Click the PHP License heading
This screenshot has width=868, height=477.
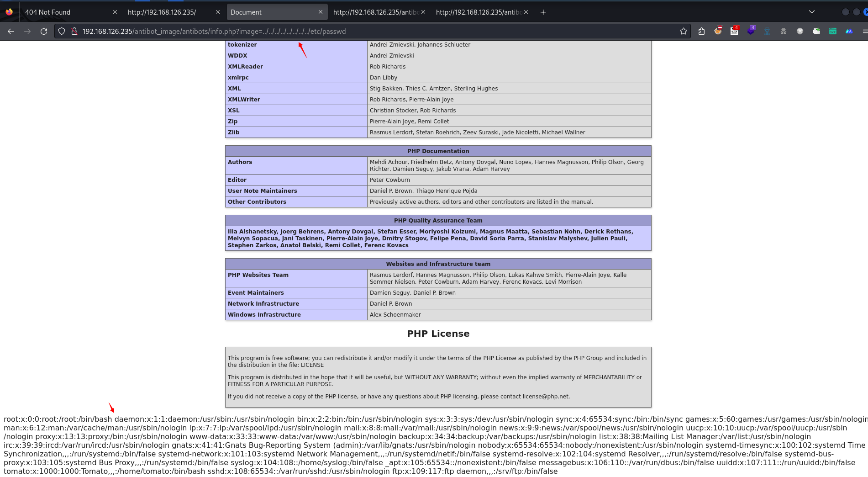[438, 334]
